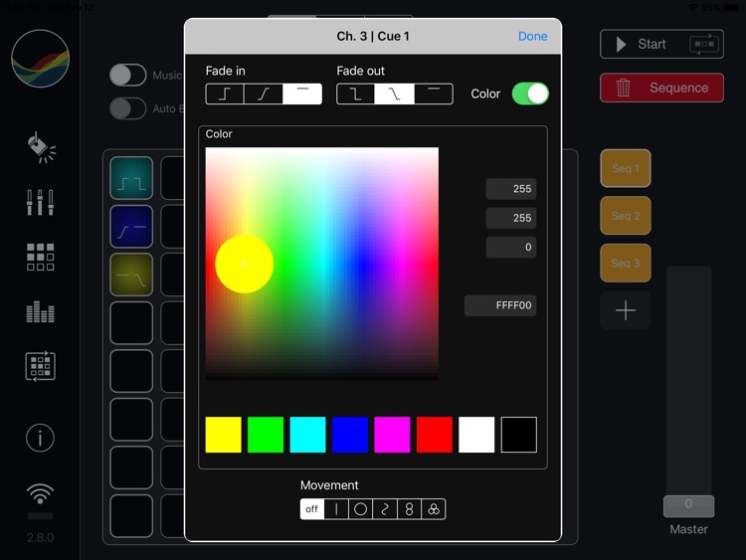
Task: Tap version number 2.8.0
Action: pyautogui.click(x=40, y=538)
